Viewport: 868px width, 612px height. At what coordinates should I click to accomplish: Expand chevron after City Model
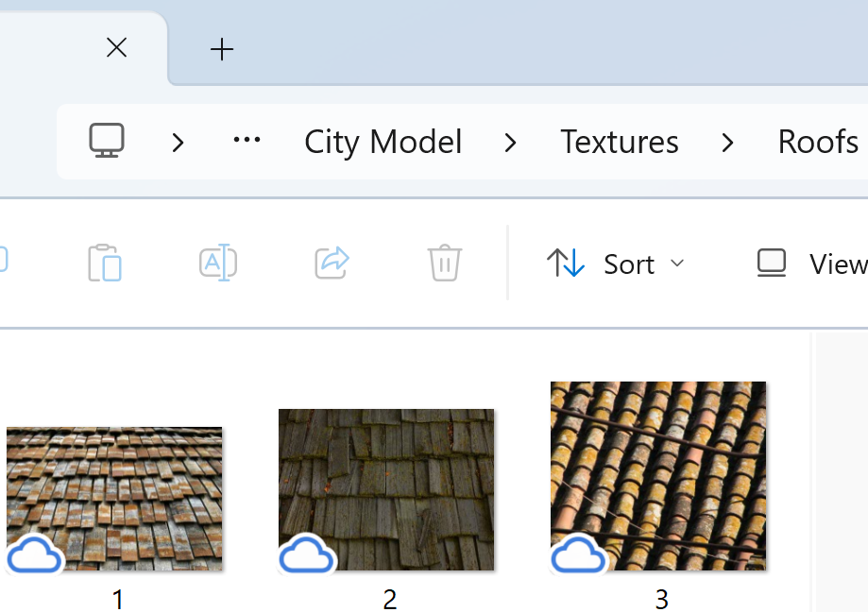(510, 143)
